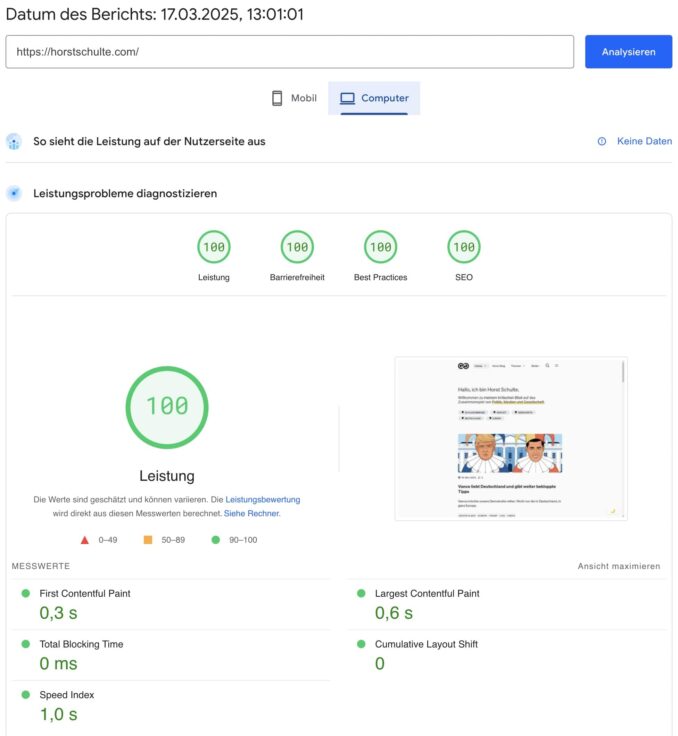The image size is (678, 736).
Task: Click the phone icon beside Mobil
Action: coord(277,98)
